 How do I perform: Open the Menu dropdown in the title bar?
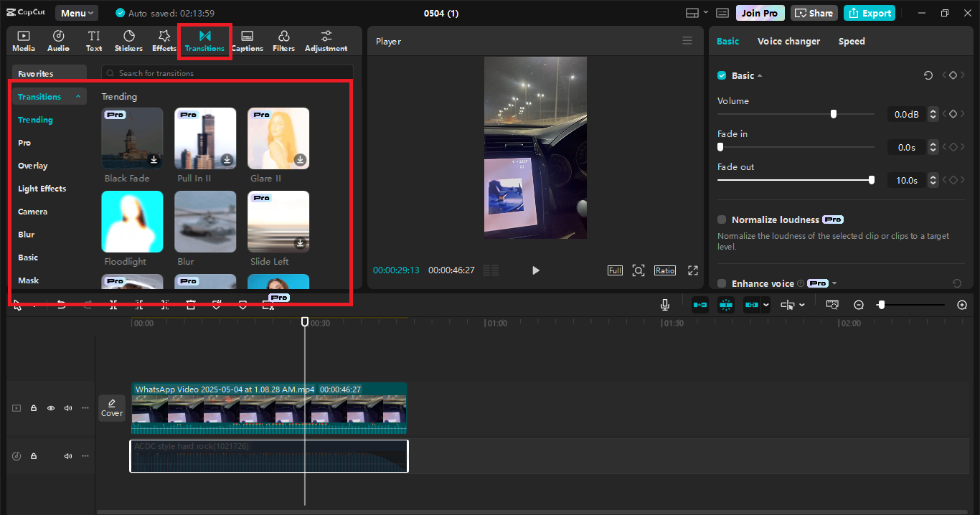(x=76, y=13)
